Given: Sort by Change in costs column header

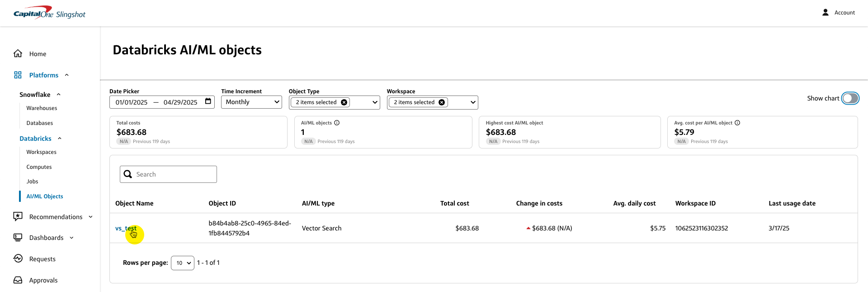Looking at the screenshot, I should (x=539, y=203).
